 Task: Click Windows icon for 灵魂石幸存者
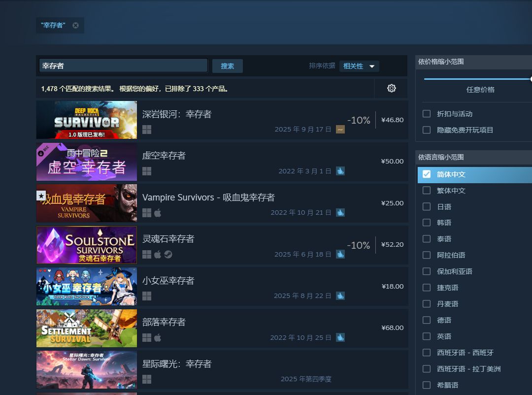pos(147,255)
